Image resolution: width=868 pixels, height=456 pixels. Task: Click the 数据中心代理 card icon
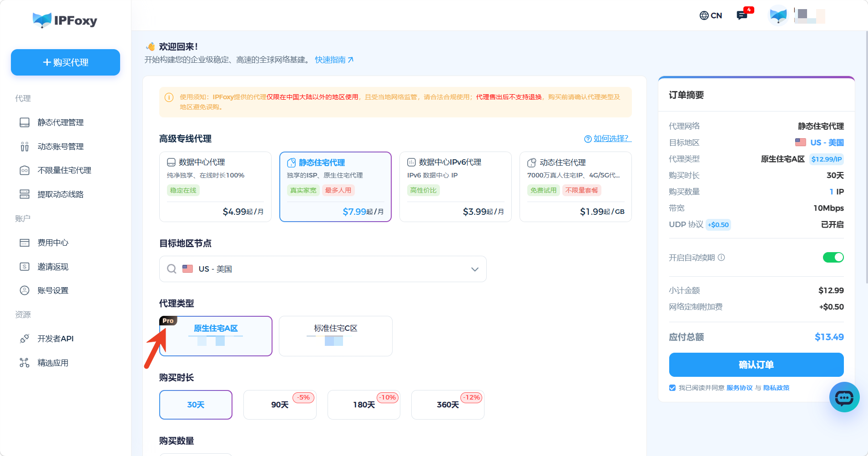[171, 162]
